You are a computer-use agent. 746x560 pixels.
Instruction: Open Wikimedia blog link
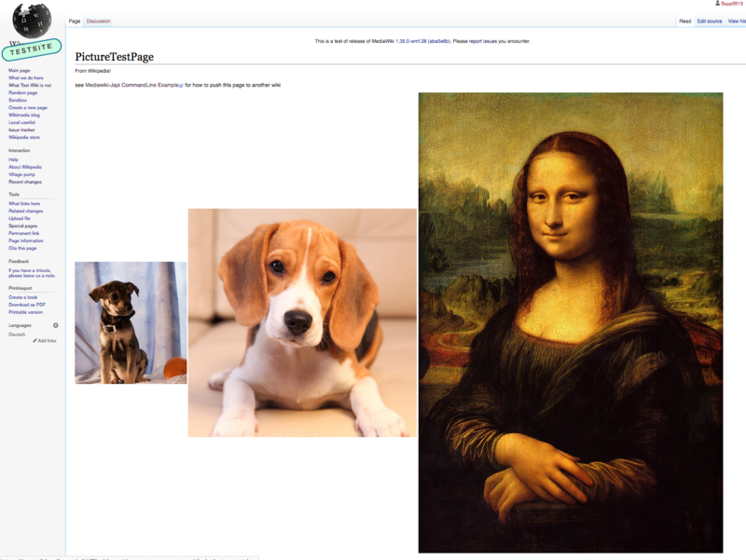(x=24, y=115)
